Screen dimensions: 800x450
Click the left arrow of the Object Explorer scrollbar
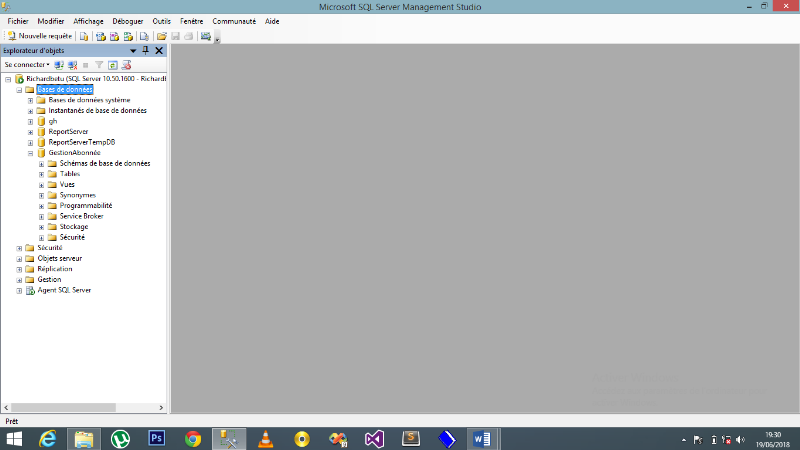6,408
